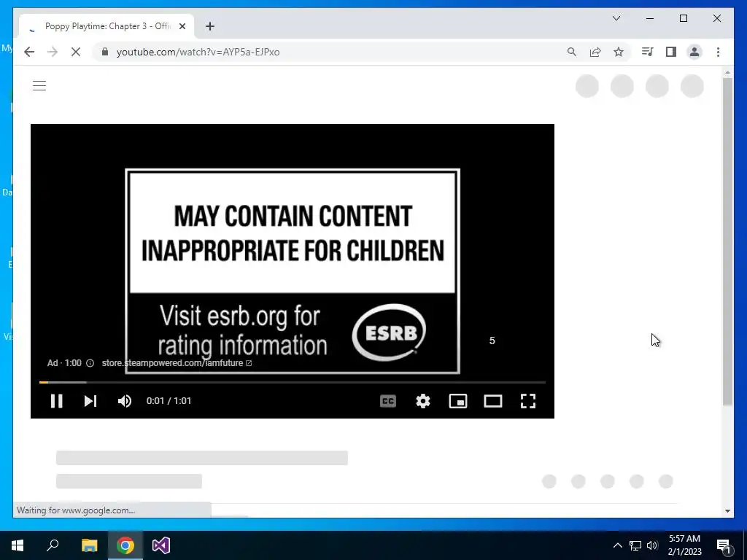Open Windows notification center
The image size is (747, 560).
click(724, 545)
